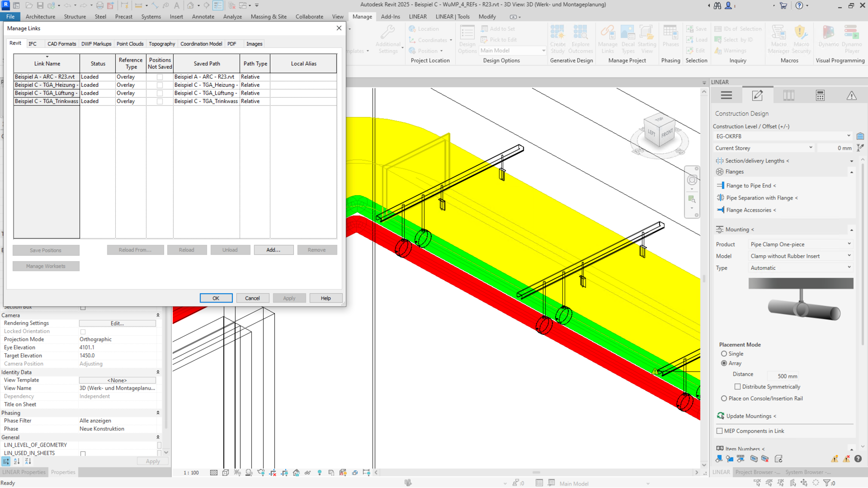The image size is (868, 488).
Task: Open the Analyze ribbon tab
Action: click(232, 17)
